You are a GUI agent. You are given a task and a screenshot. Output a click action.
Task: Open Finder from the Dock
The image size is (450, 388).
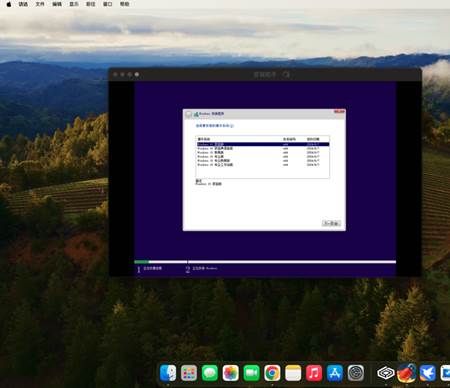pos(168,373)
